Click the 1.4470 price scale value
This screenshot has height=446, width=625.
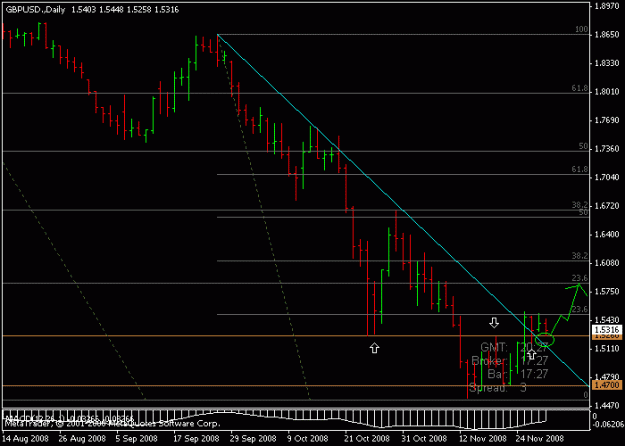click(607, 405)
